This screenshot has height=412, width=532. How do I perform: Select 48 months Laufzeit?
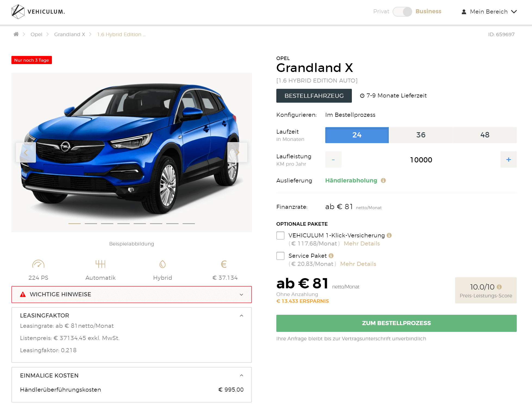(485, 135)
